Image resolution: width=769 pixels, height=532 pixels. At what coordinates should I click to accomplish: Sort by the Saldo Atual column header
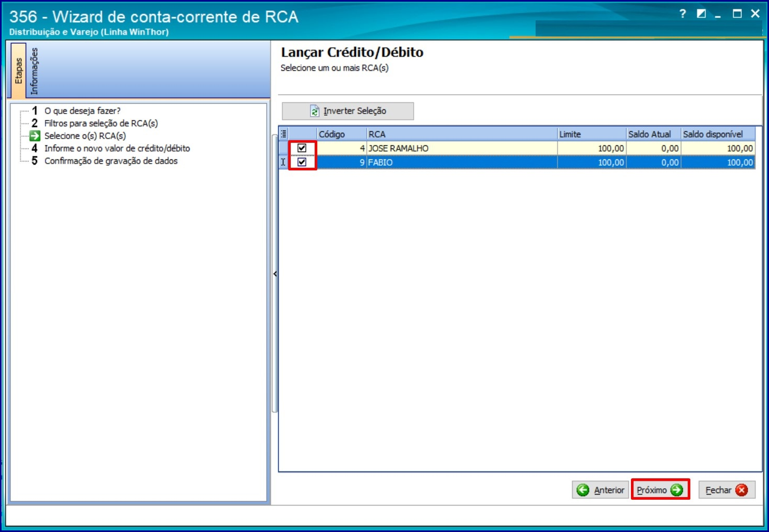[654, 134]
